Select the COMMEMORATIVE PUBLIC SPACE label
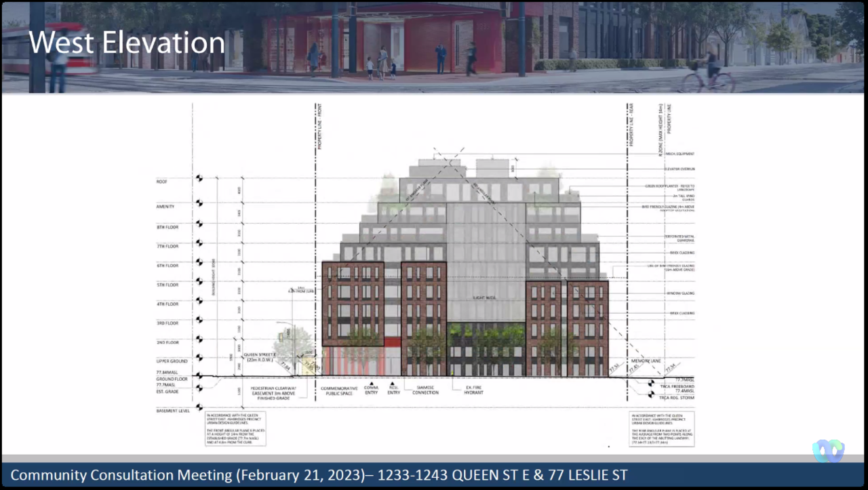This screenshot has width=868, height=490. pyautogui.click(x=338, y=390)
